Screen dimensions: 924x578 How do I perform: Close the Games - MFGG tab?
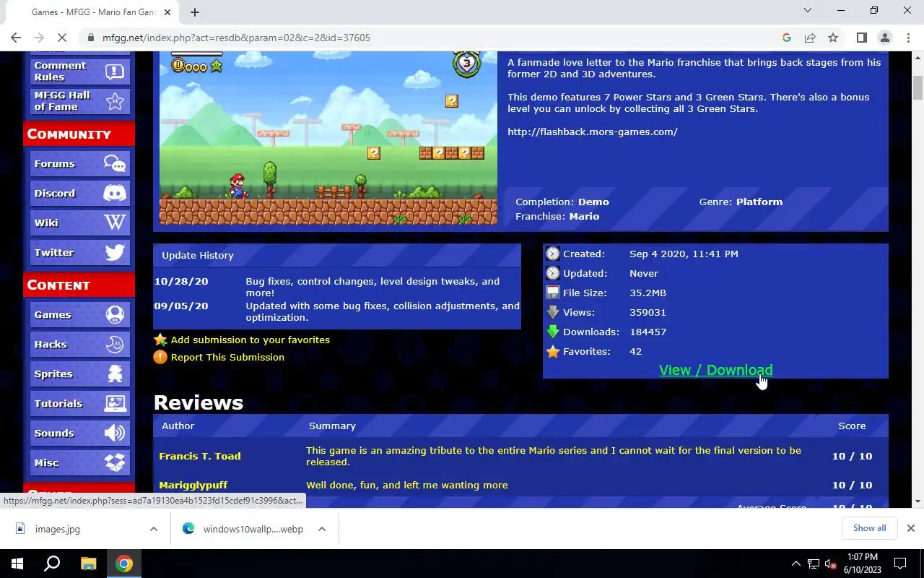point(167,12)
